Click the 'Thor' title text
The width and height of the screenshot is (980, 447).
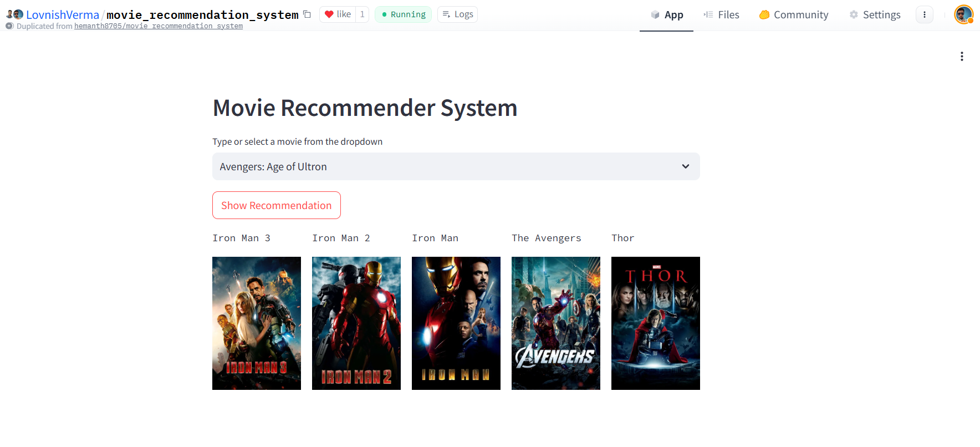pos(623,238)
